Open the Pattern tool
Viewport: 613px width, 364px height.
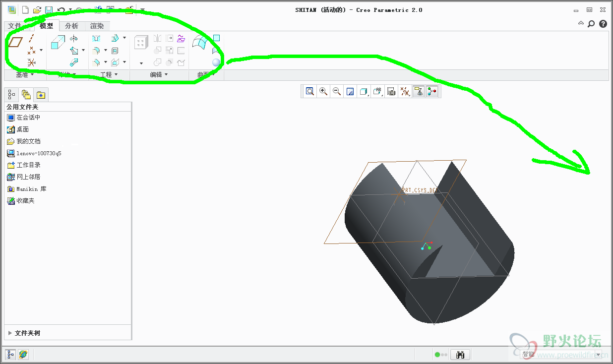click(x=141, y=43)
